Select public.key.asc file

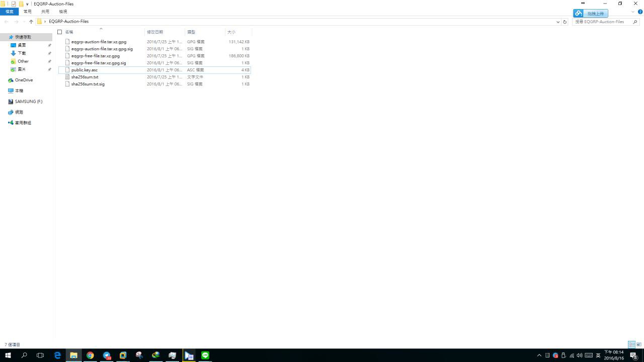click(154, 70)
